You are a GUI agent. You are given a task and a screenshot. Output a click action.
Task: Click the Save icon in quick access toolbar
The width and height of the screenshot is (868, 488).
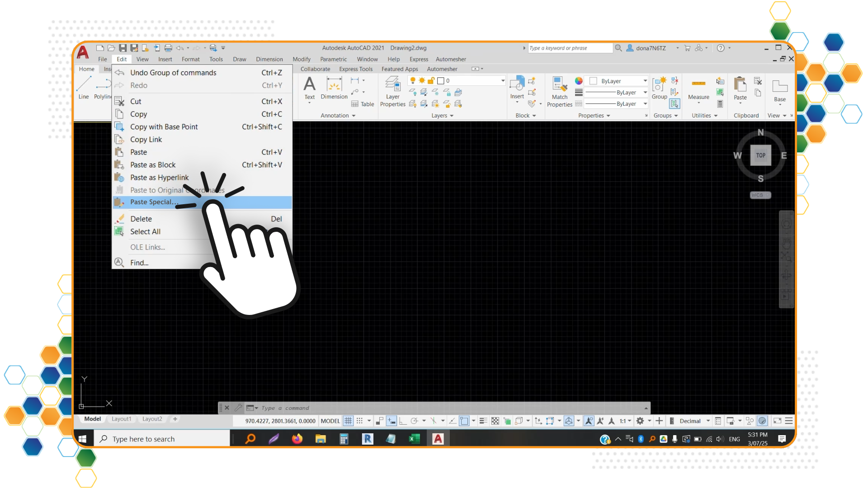[x=123, y=48]
